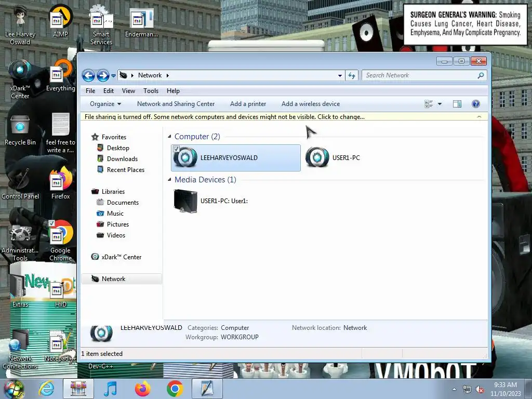Open Network and Sharing Center

[176, 104]
